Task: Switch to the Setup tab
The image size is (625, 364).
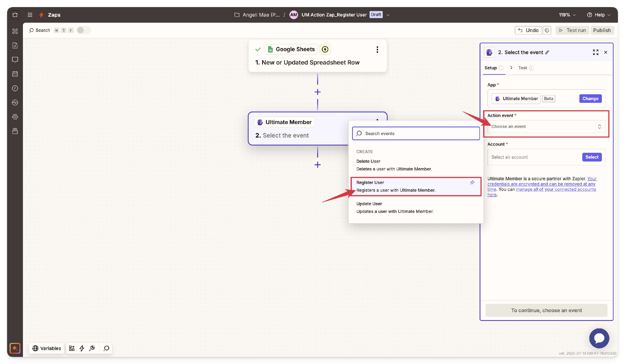Action: pos(494,68)
